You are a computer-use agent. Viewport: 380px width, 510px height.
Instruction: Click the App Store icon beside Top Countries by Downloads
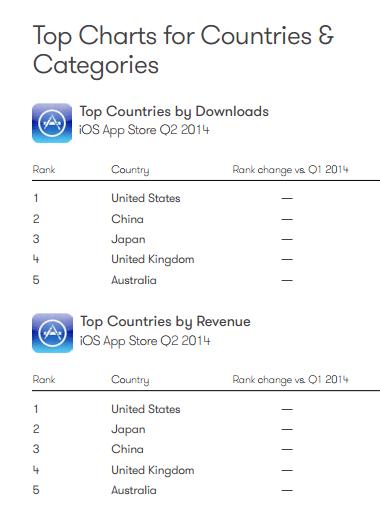coord(52,123)
